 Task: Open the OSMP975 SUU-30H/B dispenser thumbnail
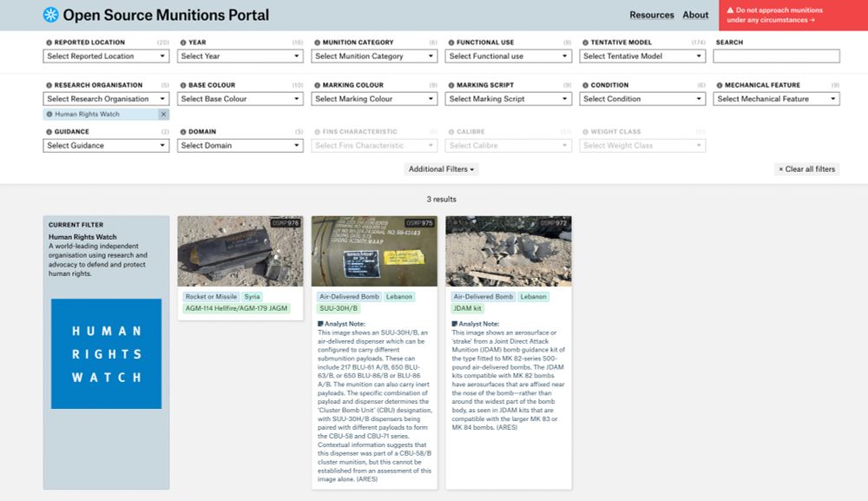(x=374, y=251)
